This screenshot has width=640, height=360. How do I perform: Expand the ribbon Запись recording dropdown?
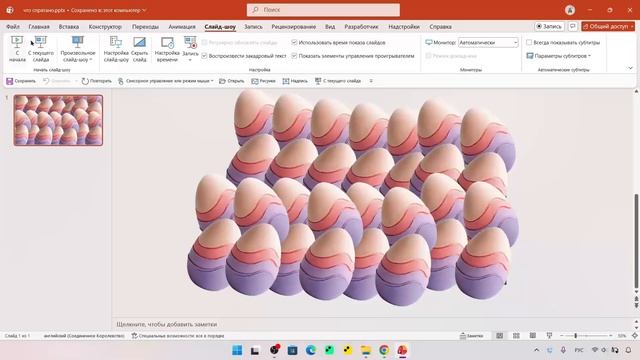click(190, 60)
